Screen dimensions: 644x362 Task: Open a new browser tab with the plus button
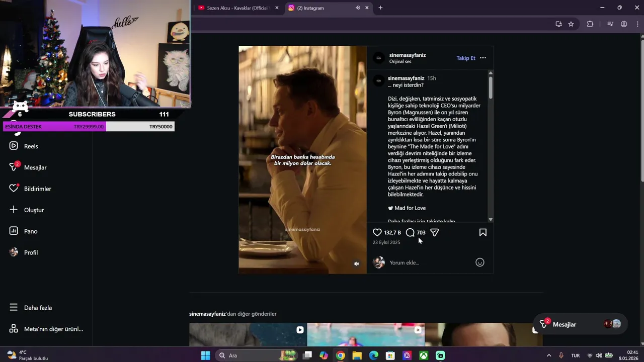pyautogui.click(x=380, y=8)
